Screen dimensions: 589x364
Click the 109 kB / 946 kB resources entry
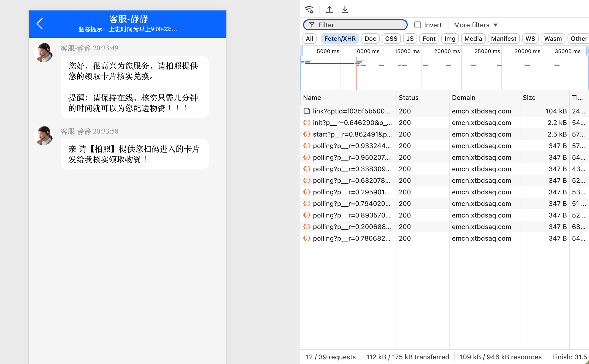pos(501,357)
